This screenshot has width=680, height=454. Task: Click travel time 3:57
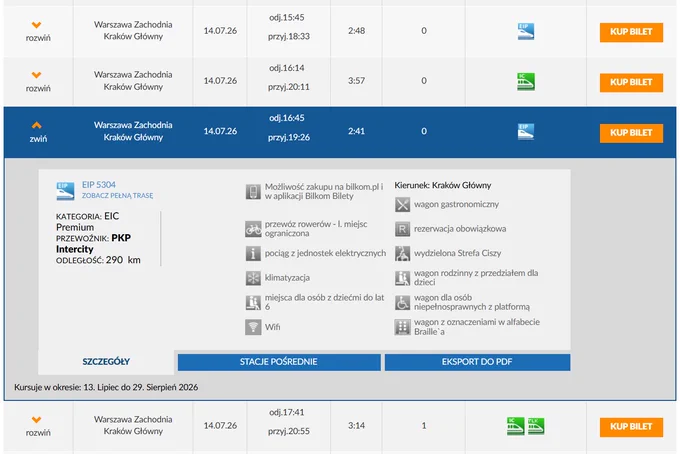356,81
